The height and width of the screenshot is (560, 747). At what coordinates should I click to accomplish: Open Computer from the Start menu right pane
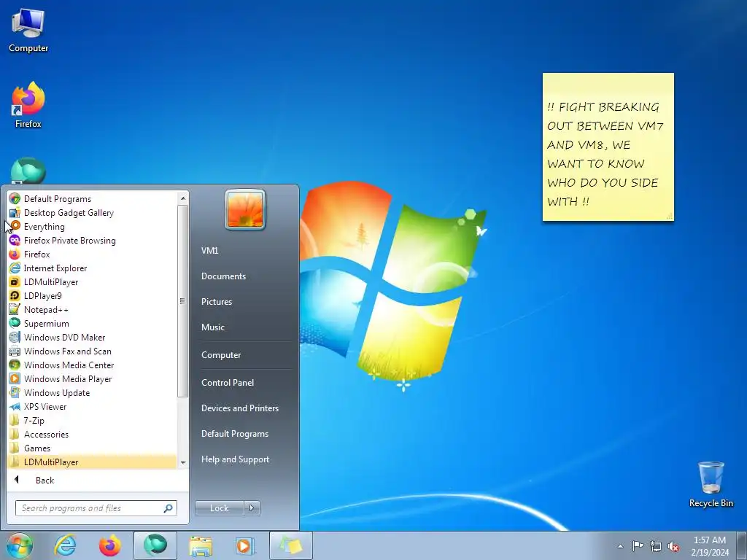click(221, 355)
